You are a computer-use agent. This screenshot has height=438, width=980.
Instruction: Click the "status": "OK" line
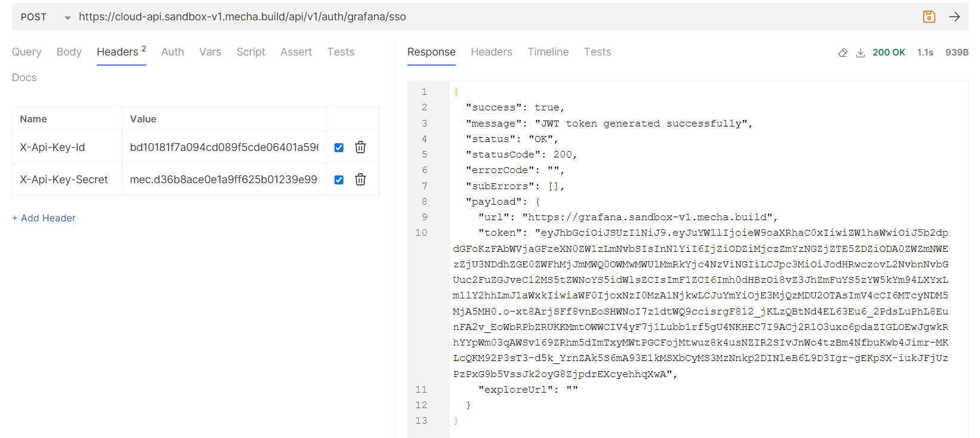point(512,139)
